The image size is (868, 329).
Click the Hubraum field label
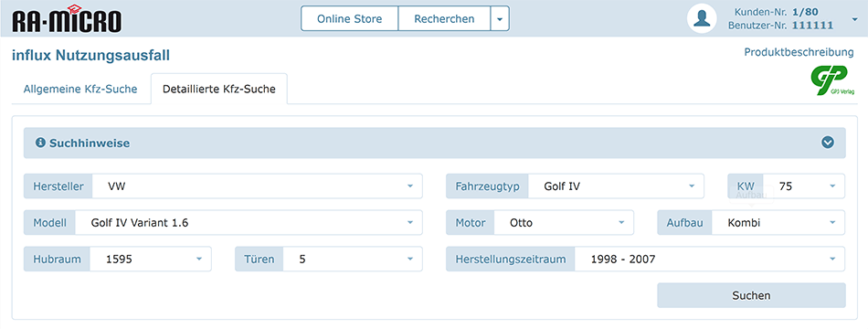[x=57, y=259]
